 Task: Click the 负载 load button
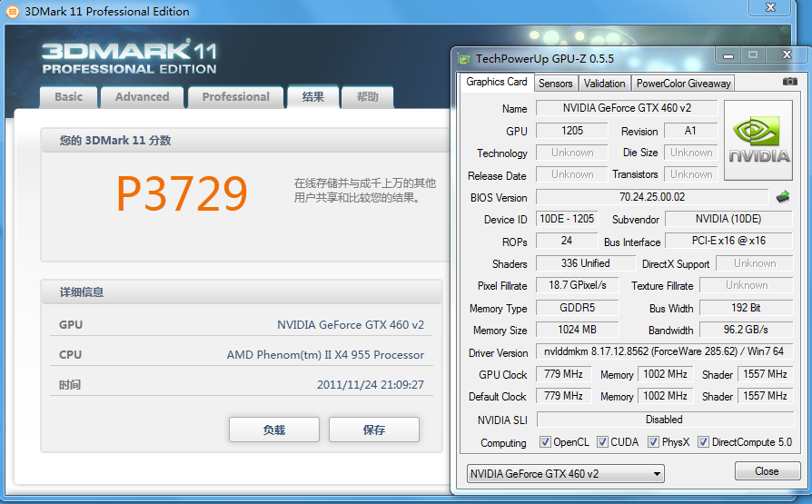point(274,430)
